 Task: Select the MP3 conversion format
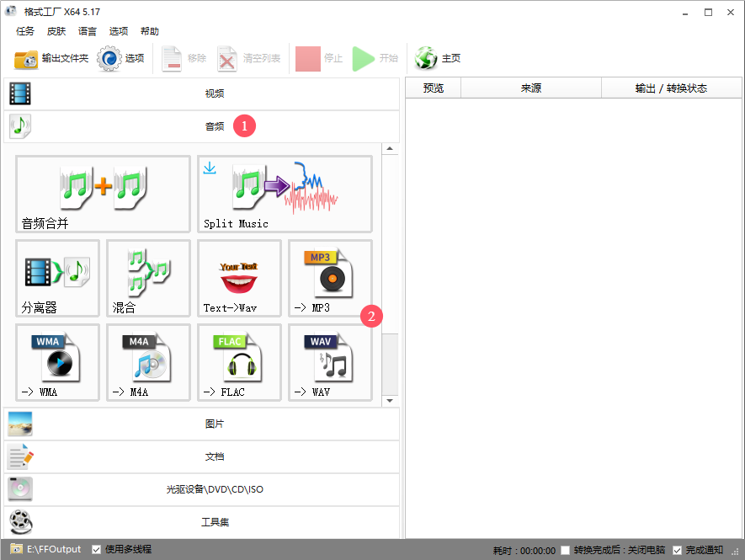(x=330, y=278)
